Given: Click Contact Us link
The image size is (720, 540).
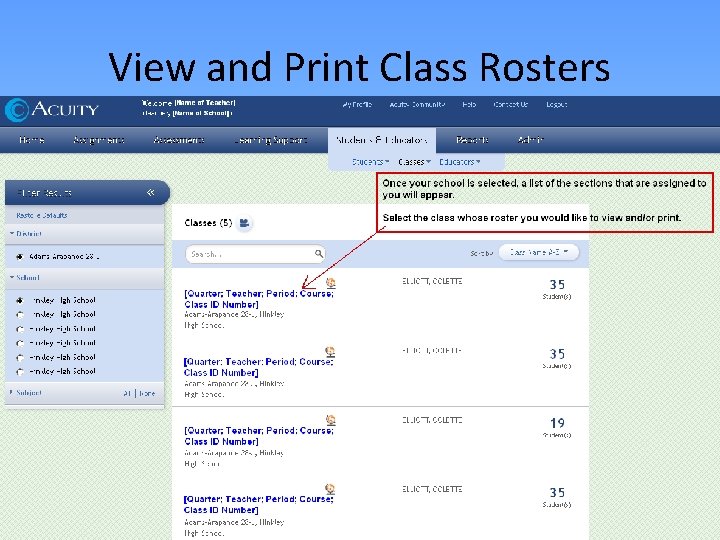Looking at the screenshot, I should pyautogui.click(x=511, y=105).
